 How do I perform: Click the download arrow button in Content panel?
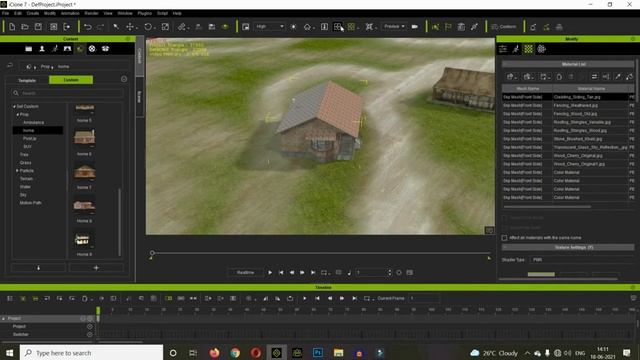click(39, 268)
